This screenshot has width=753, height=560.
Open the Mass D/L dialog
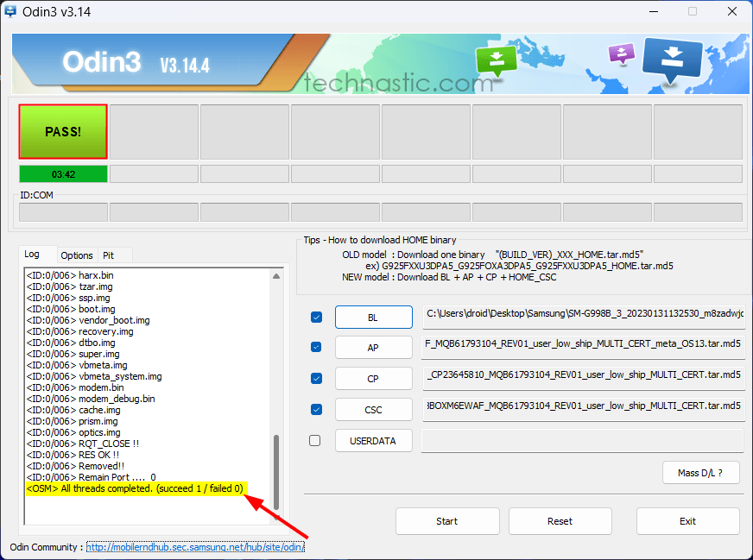click(x=700, y=472)
